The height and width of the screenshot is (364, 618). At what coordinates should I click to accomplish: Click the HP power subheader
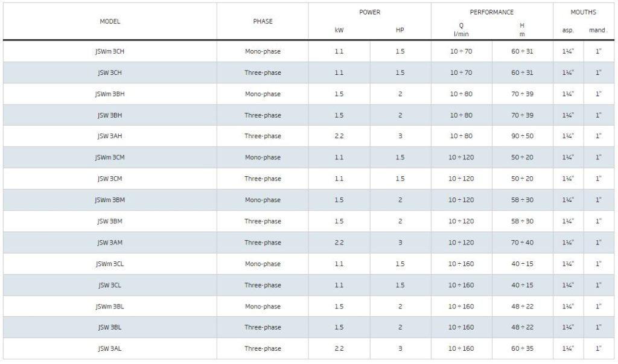(400, 30)
